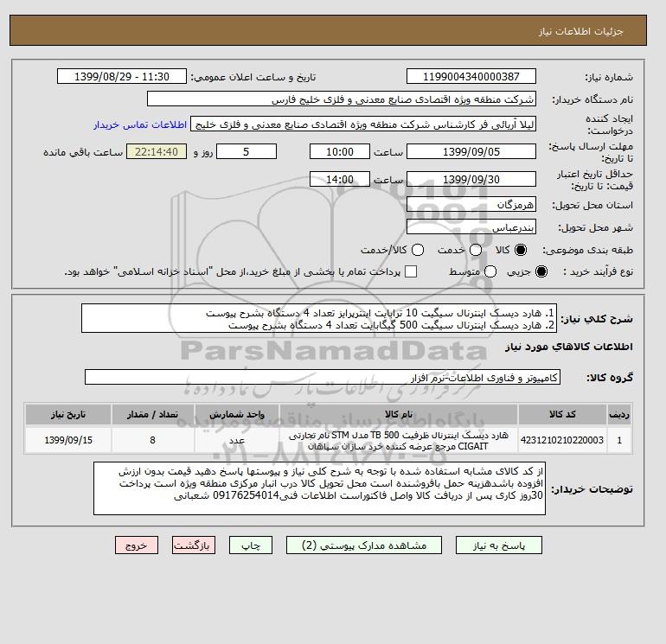Viewport: 666px width, 644px height.
Task: Click the delivery province field هرمزگان
Action: tap(471, 205)
